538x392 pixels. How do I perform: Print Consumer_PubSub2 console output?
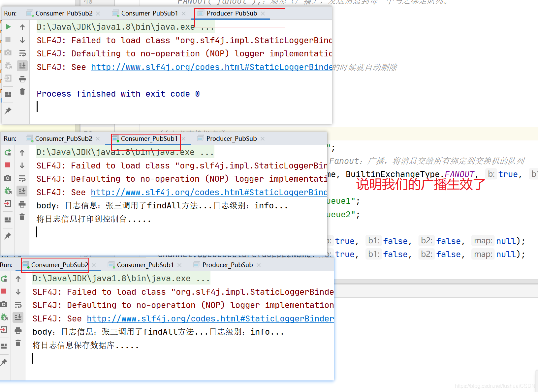[18, 330]
